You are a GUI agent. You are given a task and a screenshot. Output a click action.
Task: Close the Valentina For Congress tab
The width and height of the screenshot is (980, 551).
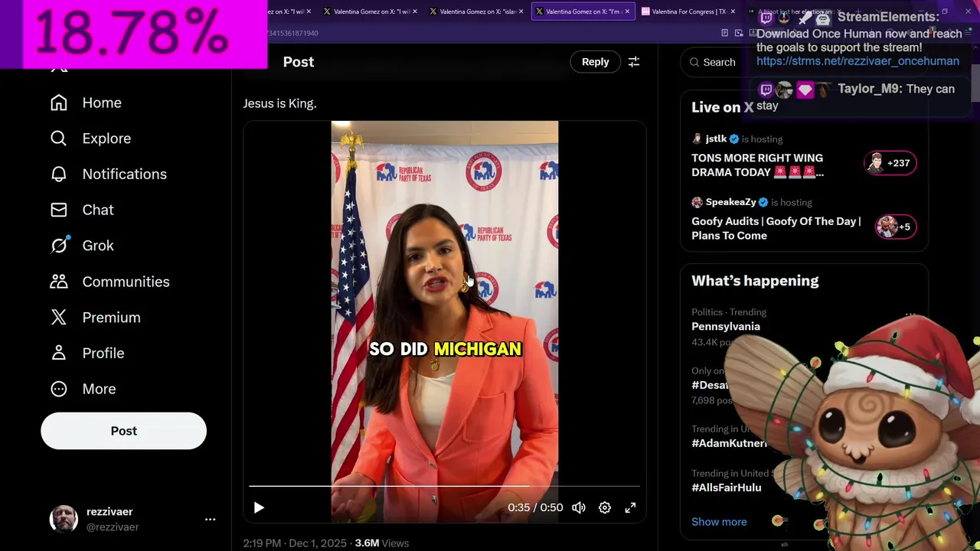(733, 11)
